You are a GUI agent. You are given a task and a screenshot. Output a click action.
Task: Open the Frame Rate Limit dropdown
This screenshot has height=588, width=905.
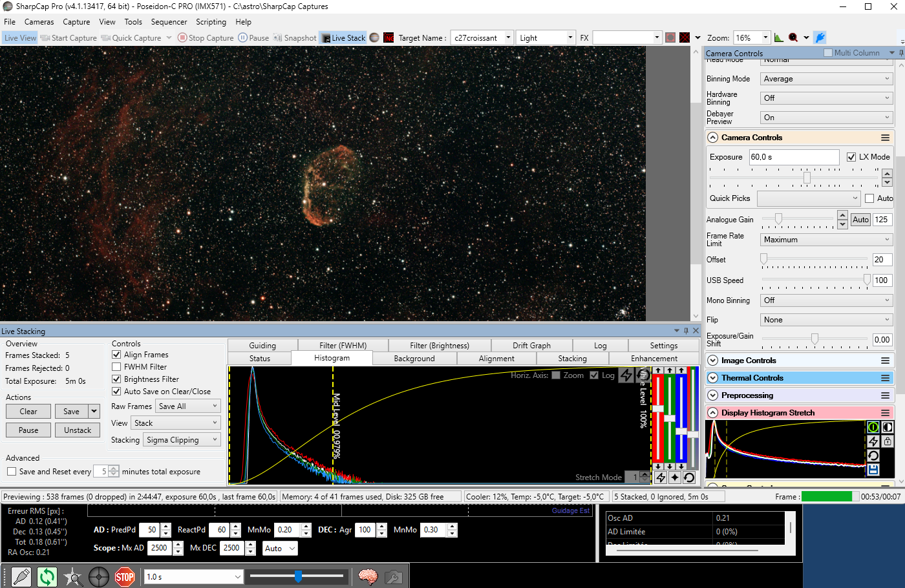(x=826, y=240)
